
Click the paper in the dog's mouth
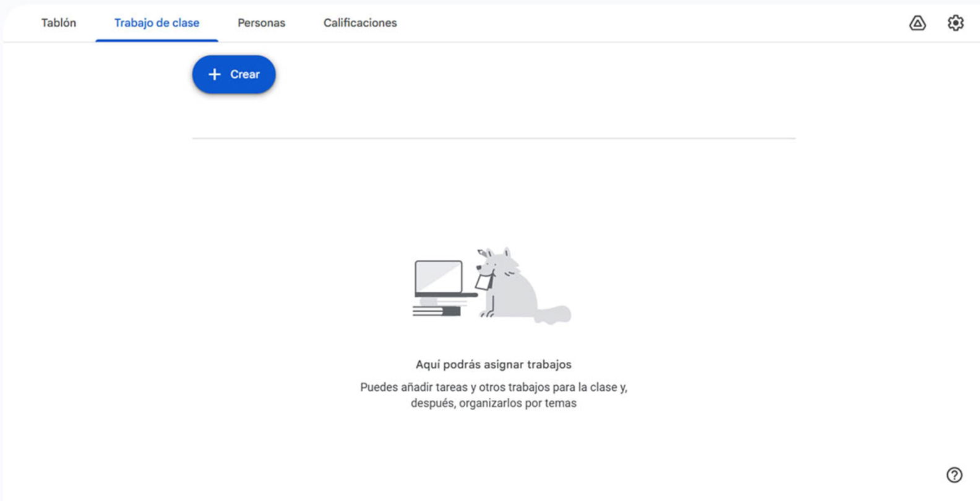tap(483, 281)
